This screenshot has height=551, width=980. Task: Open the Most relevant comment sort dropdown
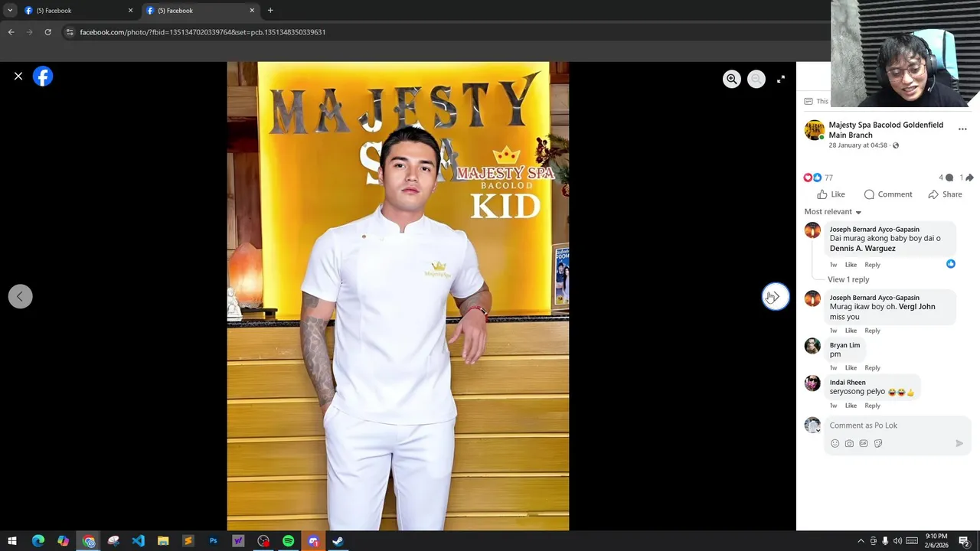(x=833, y=212)
